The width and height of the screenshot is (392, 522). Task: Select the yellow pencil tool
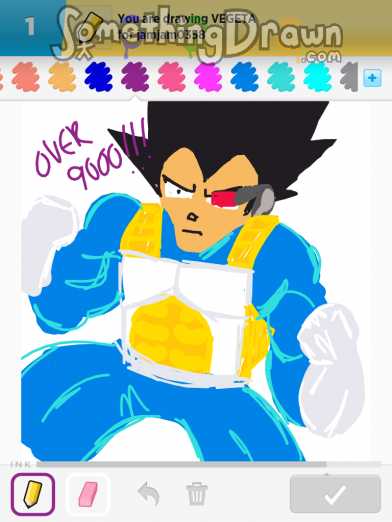coord(33,494)
